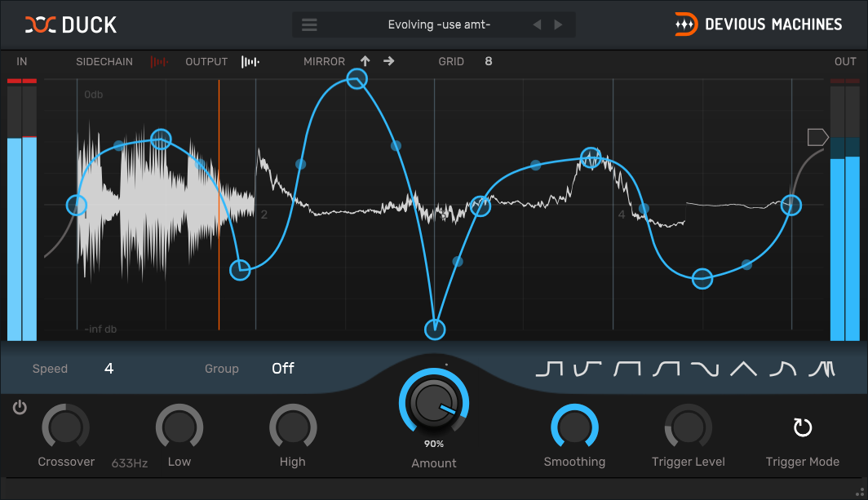Open the Group dropdown showing Off
The image size is (868, 500).
click(283, 369)
